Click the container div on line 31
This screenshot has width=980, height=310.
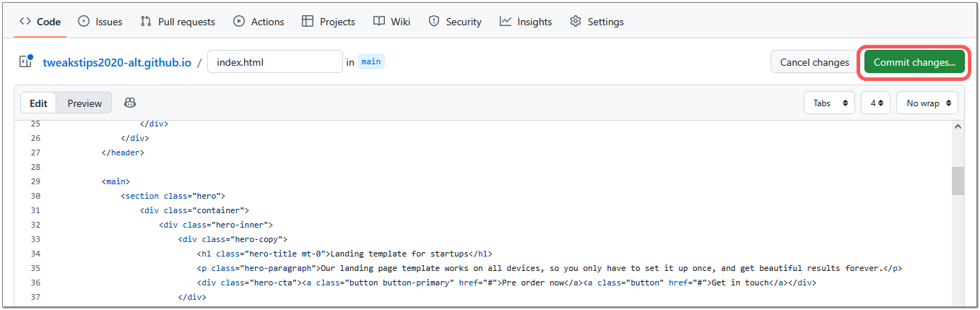tap(194, 210)
